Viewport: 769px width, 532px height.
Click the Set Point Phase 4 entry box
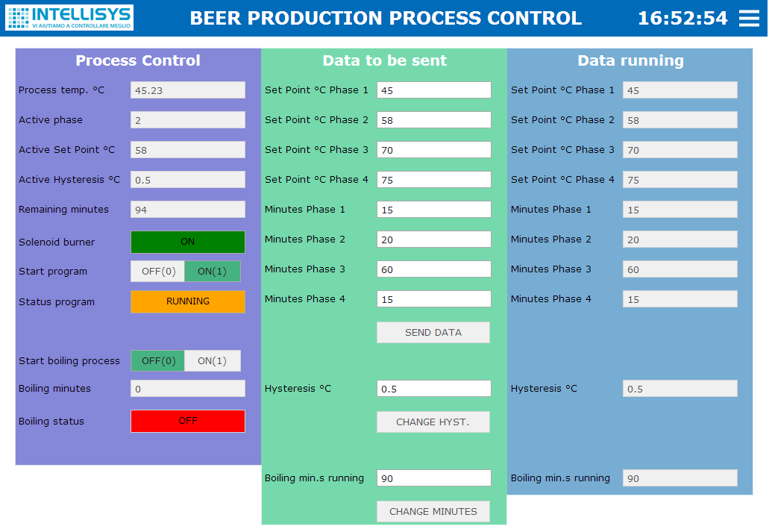click(x=433, y=179)
